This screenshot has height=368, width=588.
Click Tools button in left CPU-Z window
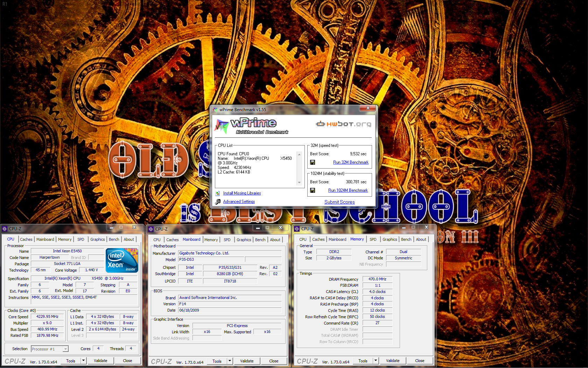(71, 361)
